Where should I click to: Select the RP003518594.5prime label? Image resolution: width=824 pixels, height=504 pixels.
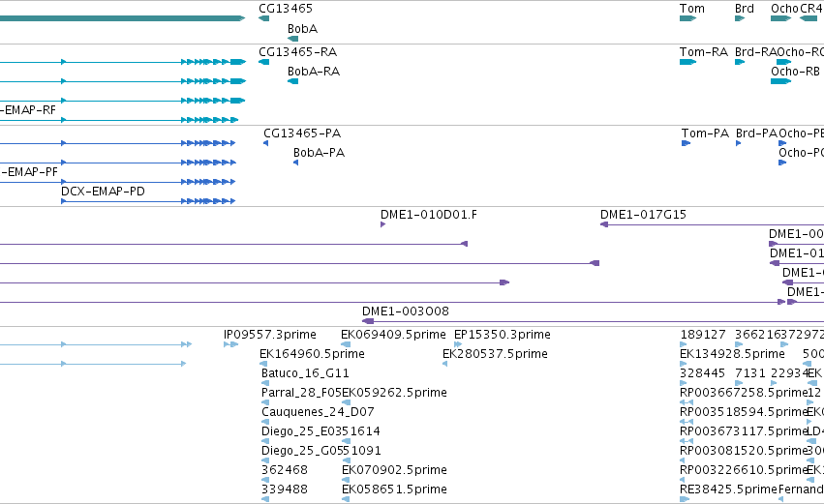743,412
